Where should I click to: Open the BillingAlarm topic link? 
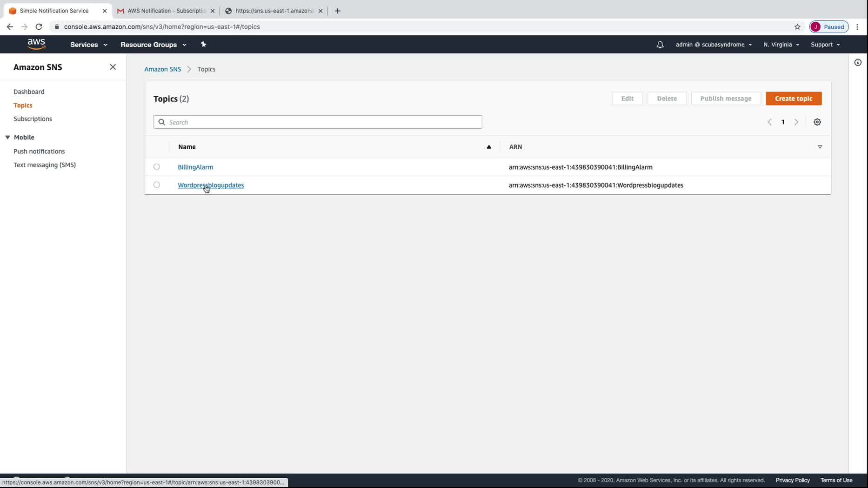[x=195, y=167]
